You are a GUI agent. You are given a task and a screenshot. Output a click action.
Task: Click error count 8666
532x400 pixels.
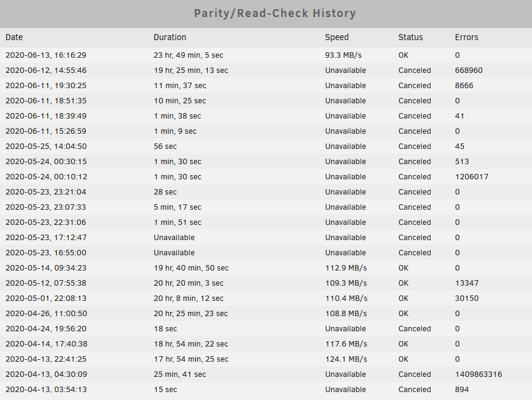pos(464,86)
